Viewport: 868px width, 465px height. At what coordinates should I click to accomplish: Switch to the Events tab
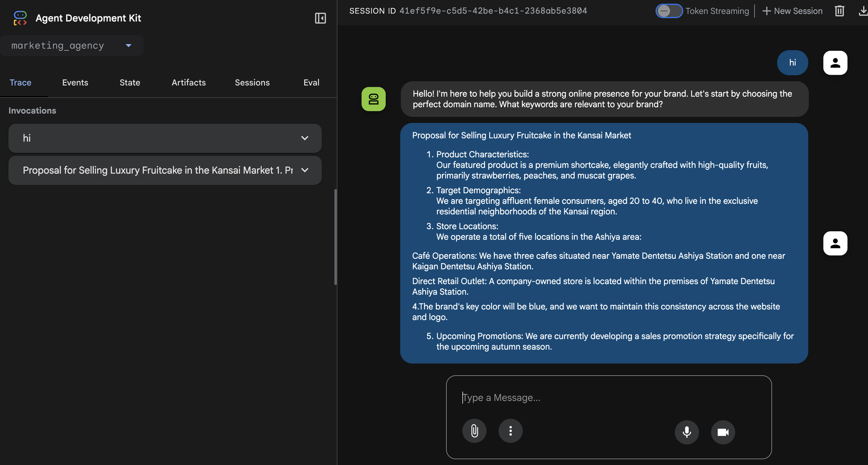75,83
